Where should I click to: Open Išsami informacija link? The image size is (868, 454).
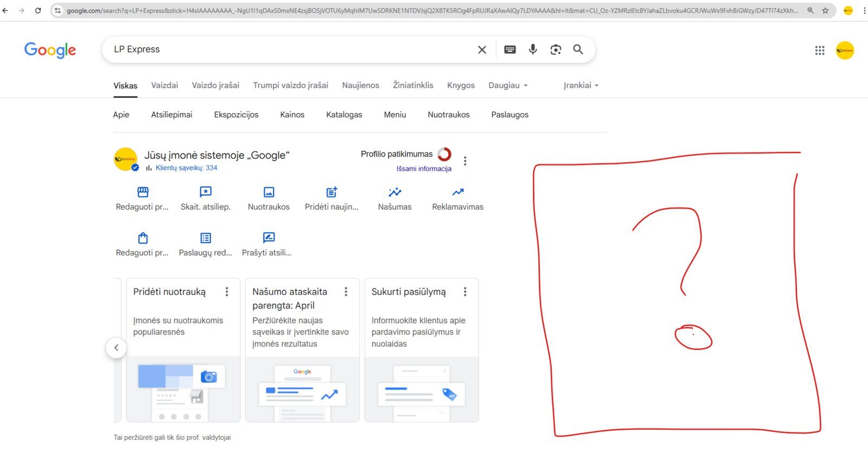[424, 169]
